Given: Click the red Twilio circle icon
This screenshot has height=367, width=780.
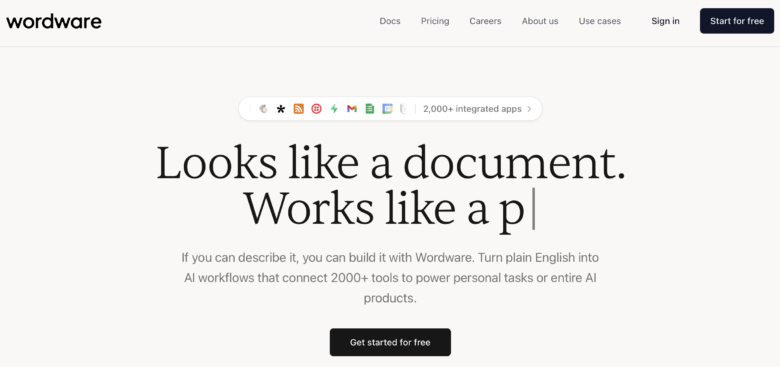Looking at the screenshot, I should point(316,109).
